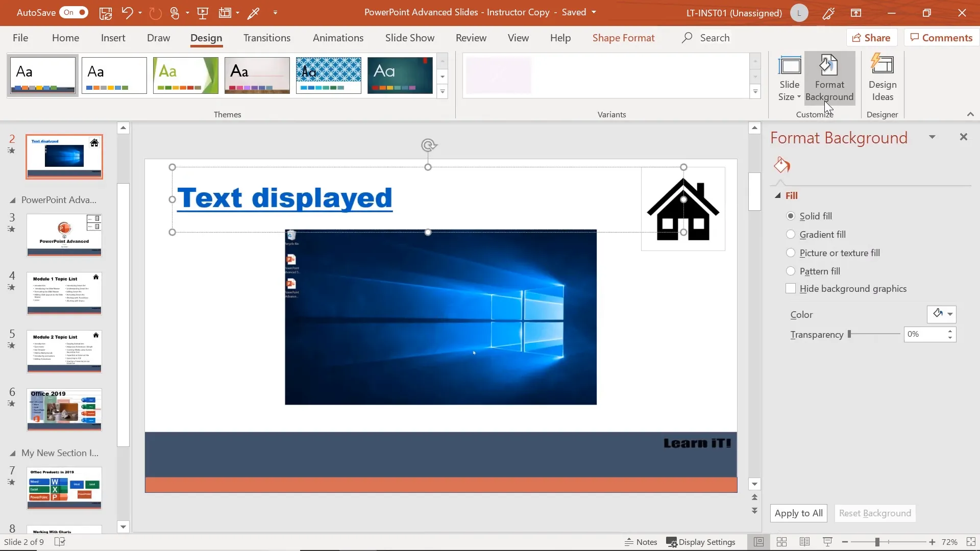Click Apply to All button
980x551 pixels.
click(x=798, y=513)
